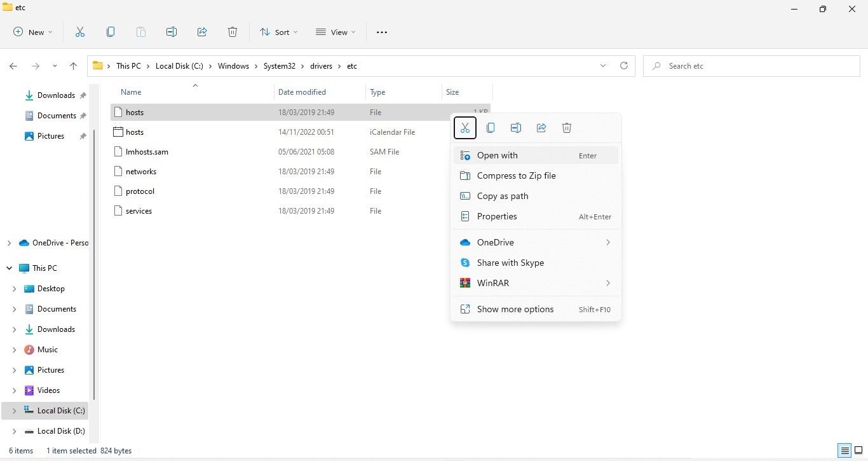Go forward with the right arrow button

point(36,65)
